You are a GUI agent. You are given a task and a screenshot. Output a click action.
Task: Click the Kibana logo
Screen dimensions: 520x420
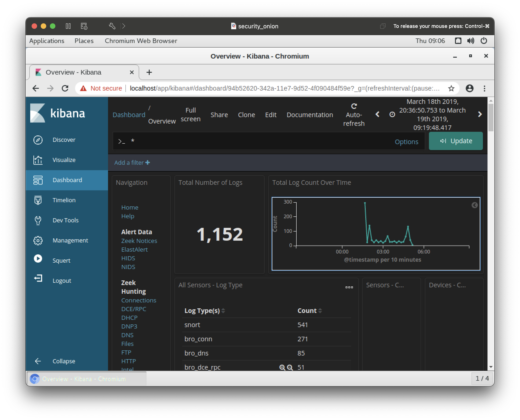[58, 113]
